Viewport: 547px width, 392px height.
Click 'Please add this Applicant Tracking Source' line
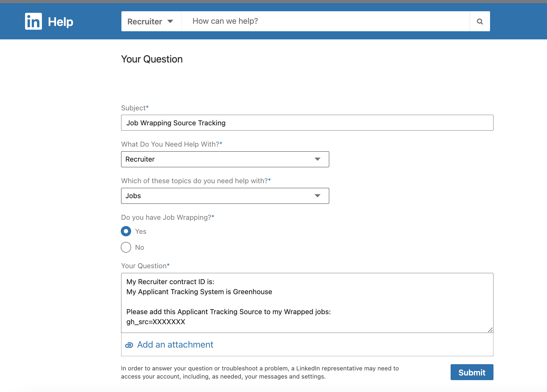(228, 312)
